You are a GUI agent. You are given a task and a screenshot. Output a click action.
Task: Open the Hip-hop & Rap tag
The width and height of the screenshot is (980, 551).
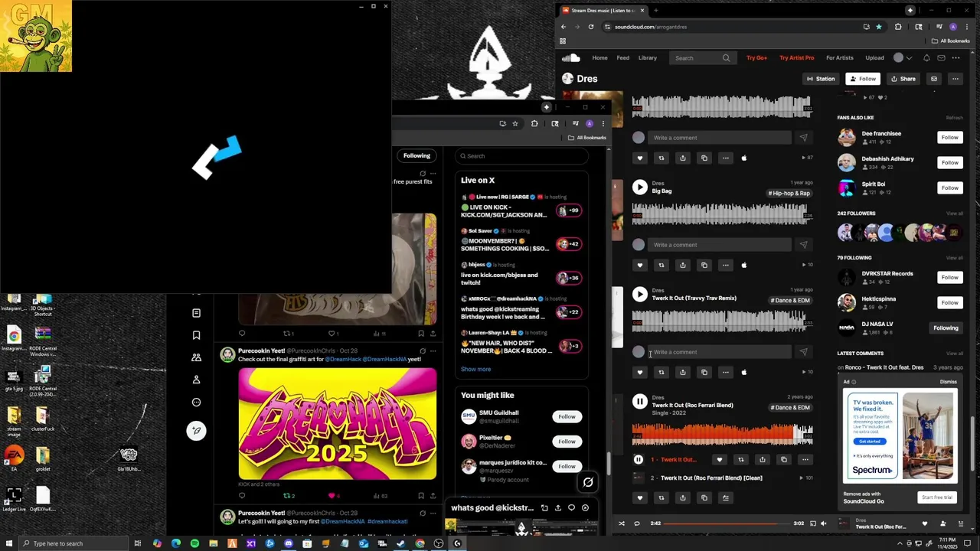pos(789,193)
